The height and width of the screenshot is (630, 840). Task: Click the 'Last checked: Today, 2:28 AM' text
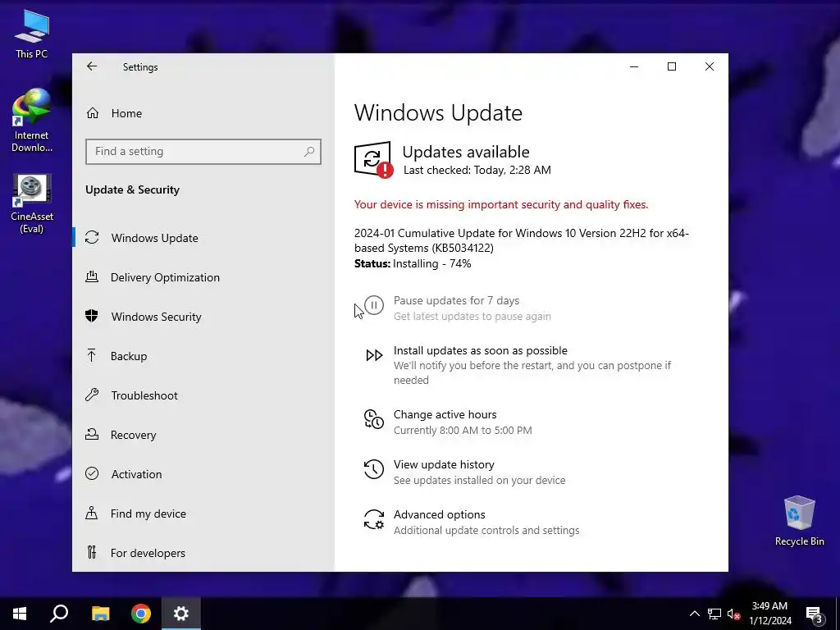477,170
